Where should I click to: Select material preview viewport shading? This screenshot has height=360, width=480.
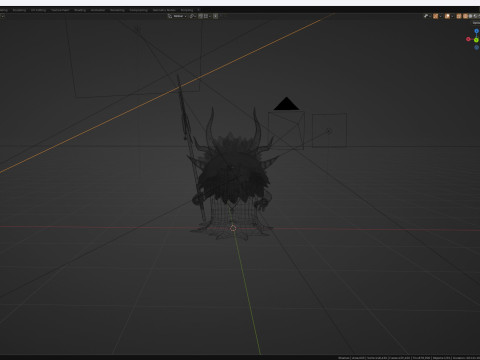click(x=475, y=16)
